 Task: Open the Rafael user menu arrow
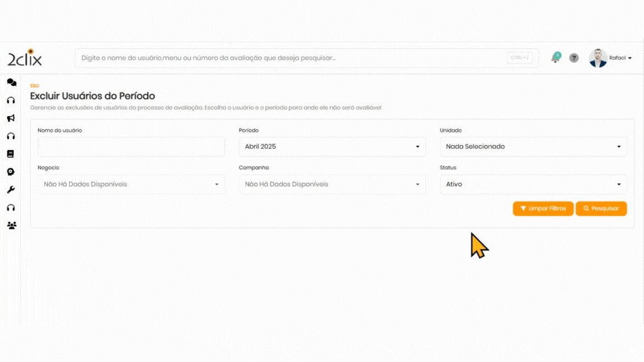click(630, 58)
